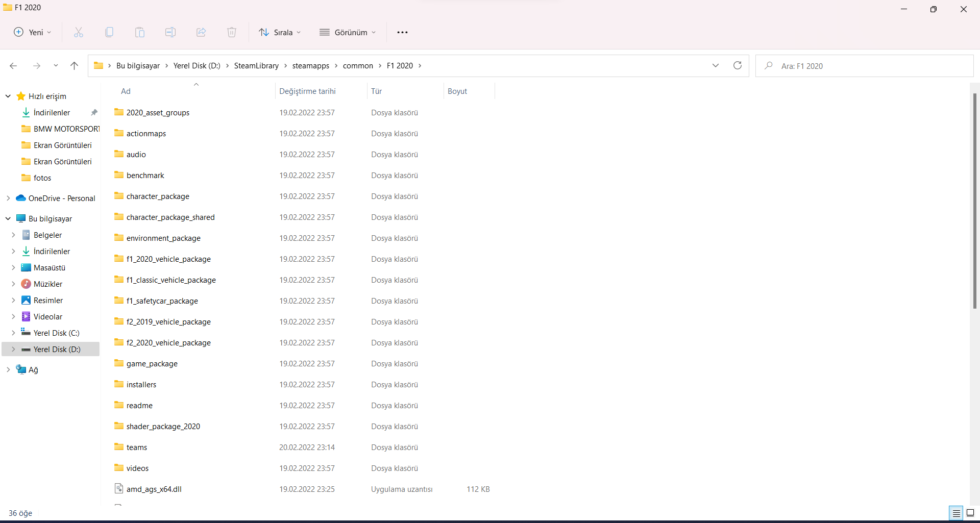
Task: Refresh the current folder view
Action: [738, 65]
